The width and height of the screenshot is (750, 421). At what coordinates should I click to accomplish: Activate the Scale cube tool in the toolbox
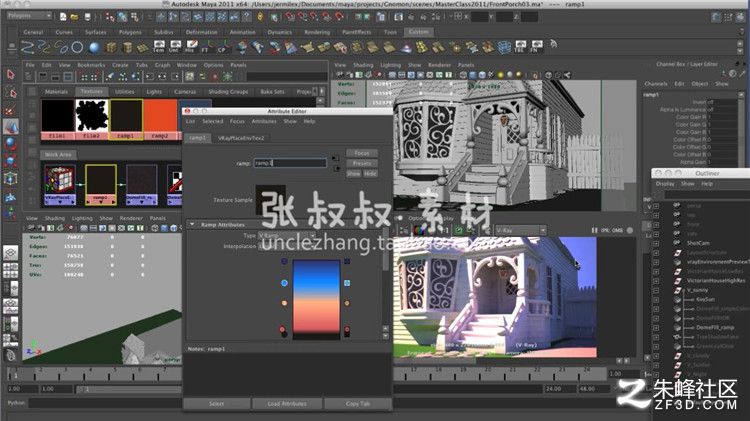tap(11, 160)
